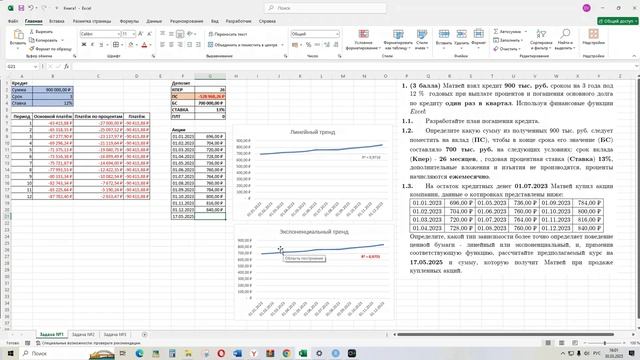Screen dimensions: 640x360
Task: Select the linear trend chart (Линейный тренд)
Action: (313, 173)
